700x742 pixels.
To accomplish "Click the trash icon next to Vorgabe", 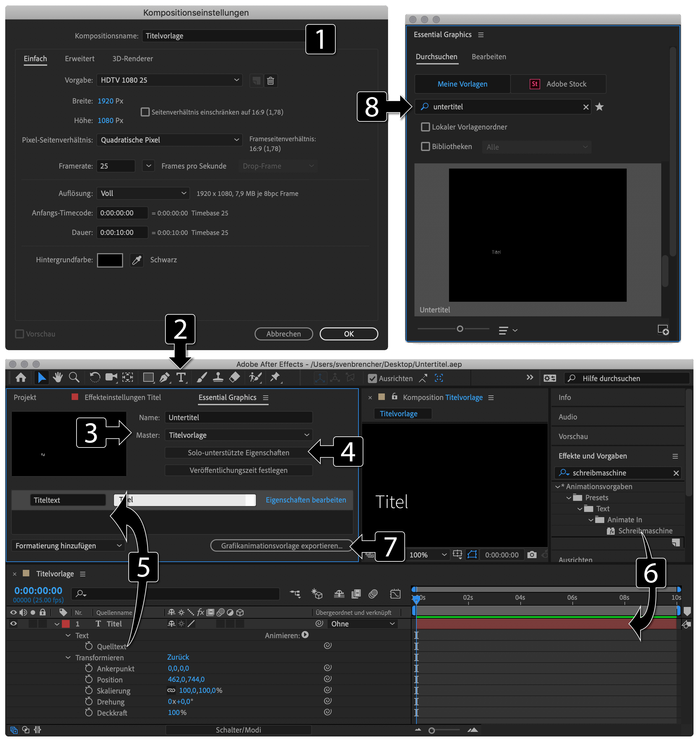I will point(271,81).
